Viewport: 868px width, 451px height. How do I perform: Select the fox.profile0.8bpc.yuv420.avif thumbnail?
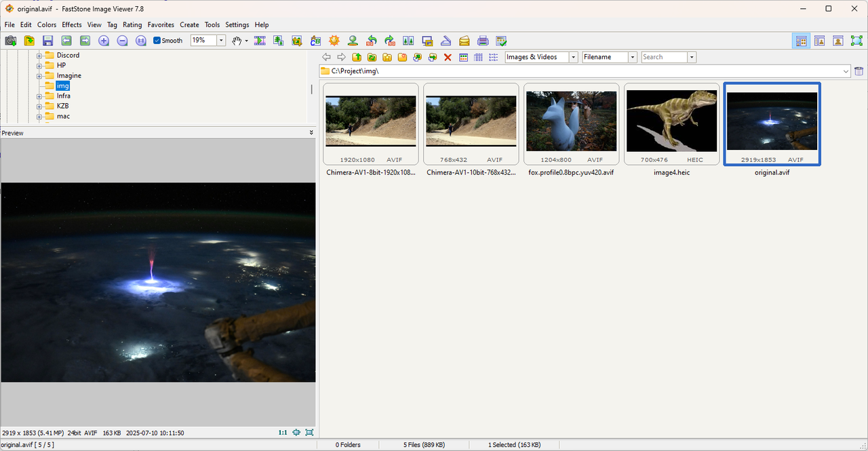click(571, 124)
